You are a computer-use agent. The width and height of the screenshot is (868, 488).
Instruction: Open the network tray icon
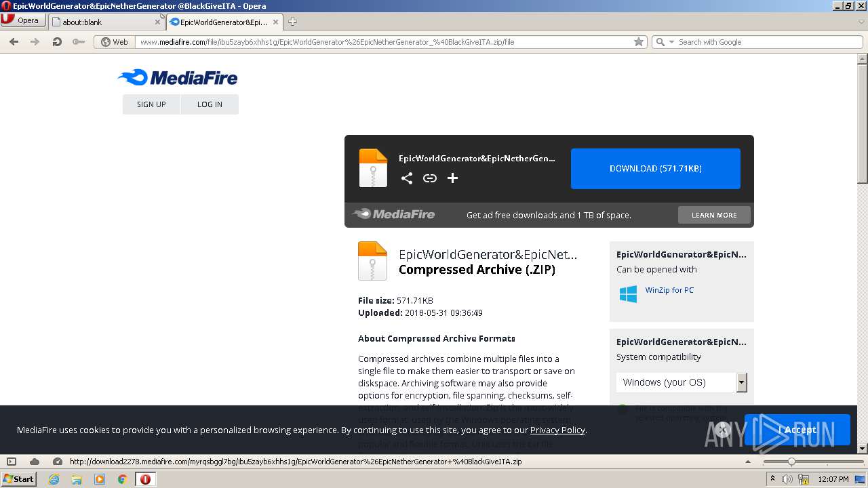804,479
